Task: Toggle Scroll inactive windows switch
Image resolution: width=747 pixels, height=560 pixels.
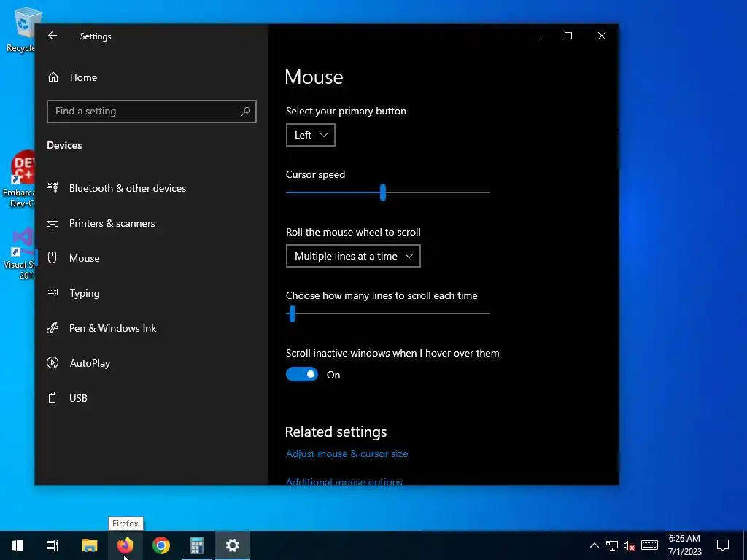Action: click(x=302, y=374)
